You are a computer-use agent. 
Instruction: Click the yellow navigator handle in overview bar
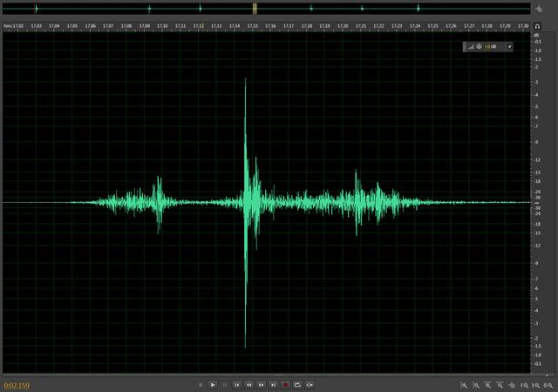pos(255,9)
